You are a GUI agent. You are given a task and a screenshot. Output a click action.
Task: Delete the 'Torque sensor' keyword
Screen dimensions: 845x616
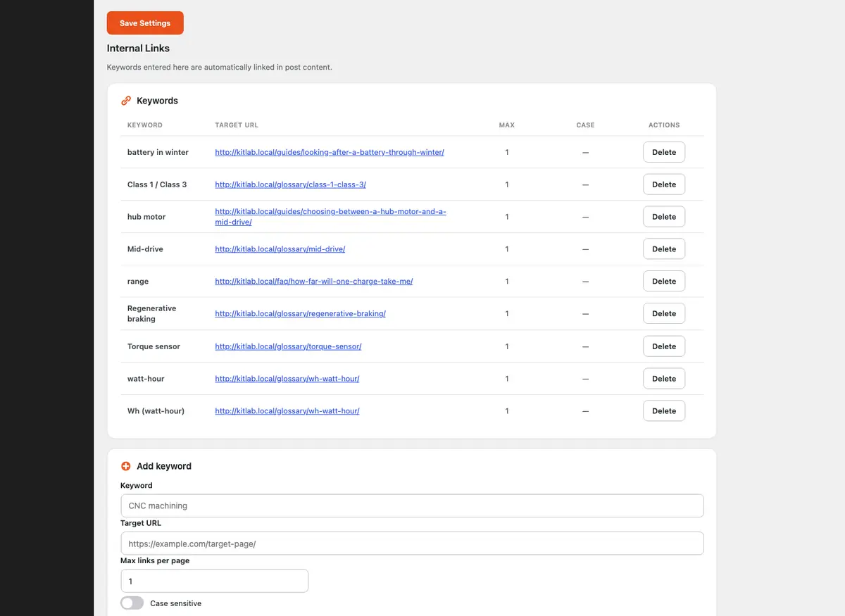(664, 346)
